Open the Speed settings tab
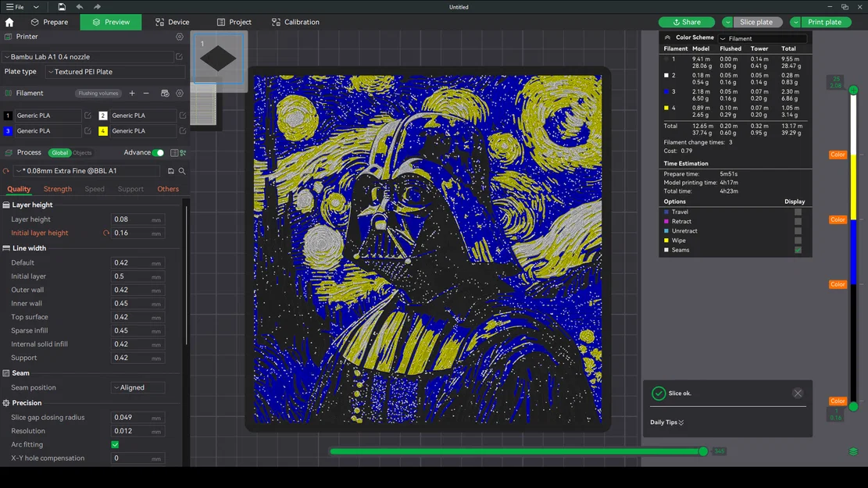The image size is (868, 488). tap(95, 189)
